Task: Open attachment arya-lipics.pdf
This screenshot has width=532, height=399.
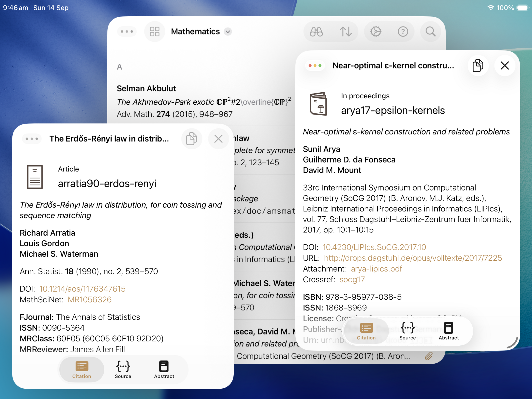Action: coord(376,269)
